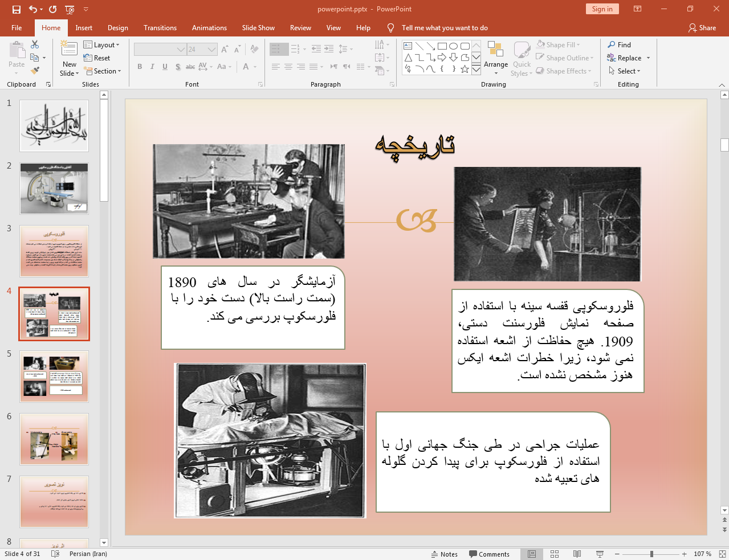Click the zoom slider handle
Viewport: 729px width, 560px height.
(x=651, y=554)
